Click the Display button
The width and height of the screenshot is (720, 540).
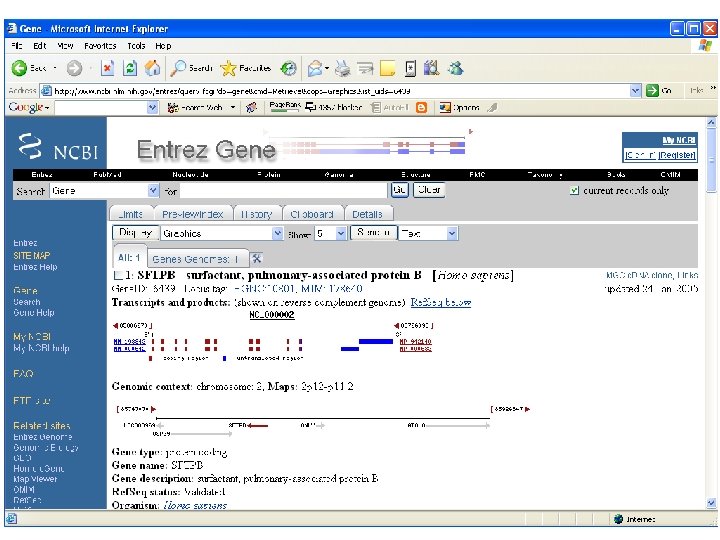pyautogui.click(x=135, y=232)
